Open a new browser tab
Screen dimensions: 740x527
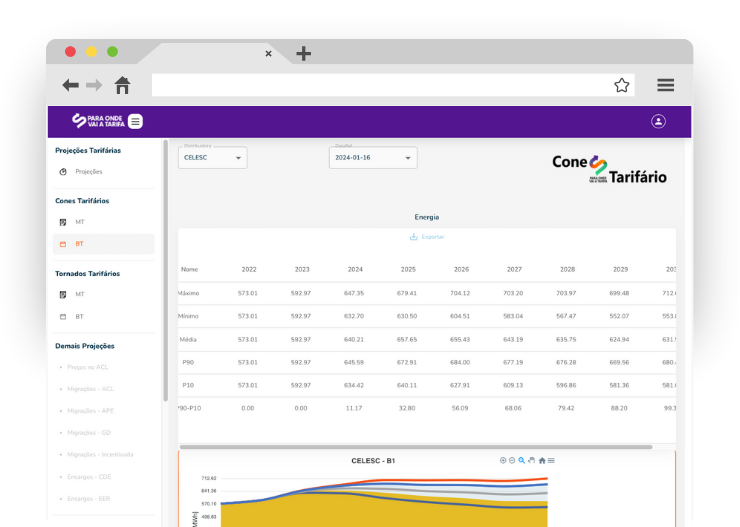click(304, 54)
